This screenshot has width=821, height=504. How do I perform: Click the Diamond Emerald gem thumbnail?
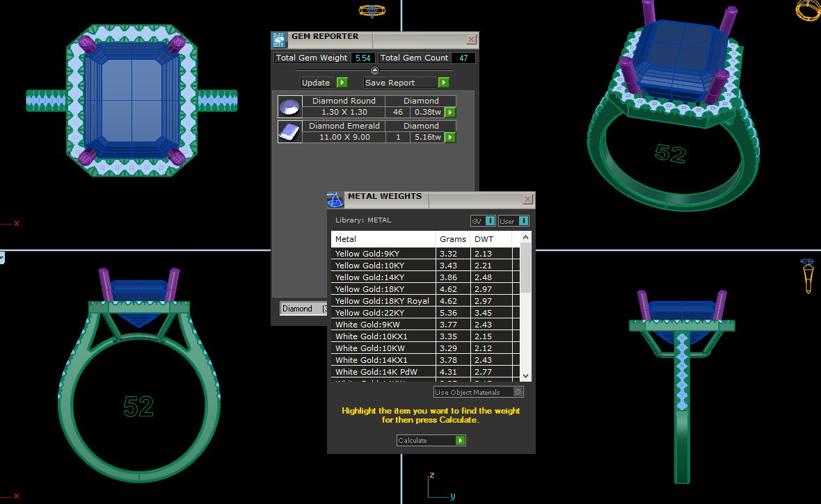pyautogui.click(x=289, y=131)
